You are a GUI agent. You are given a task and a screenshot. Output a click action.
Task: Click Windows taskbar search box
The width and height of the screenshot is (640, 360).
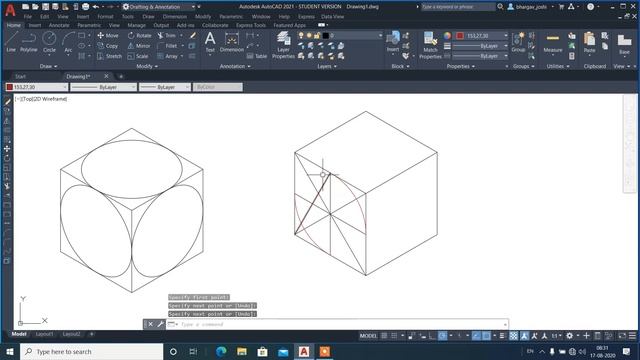point(91,351)
